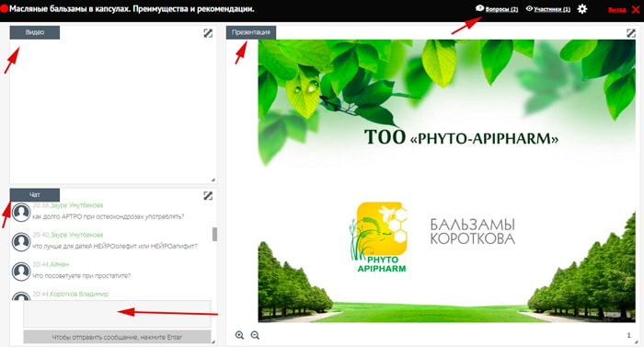
Task: Expand the Video panel to fullscreen
Action: [208, 33]
